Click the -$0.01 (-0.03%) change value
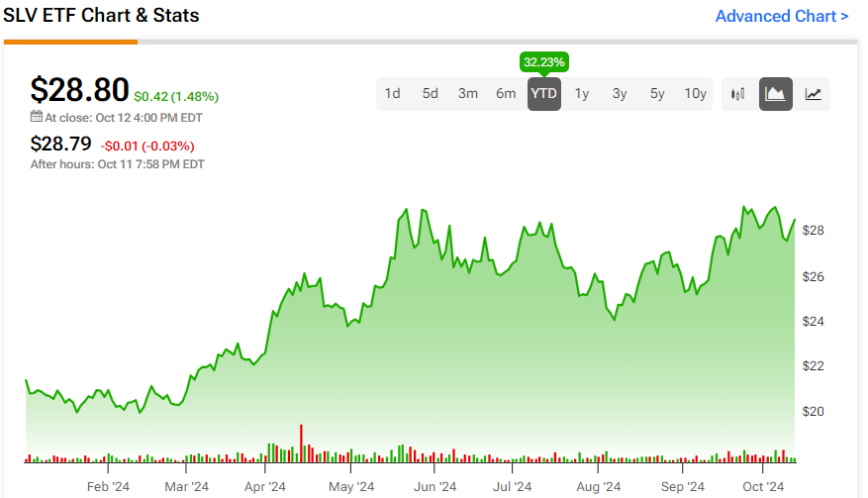This screenshot has height=498, width=868. click(147, 147)
